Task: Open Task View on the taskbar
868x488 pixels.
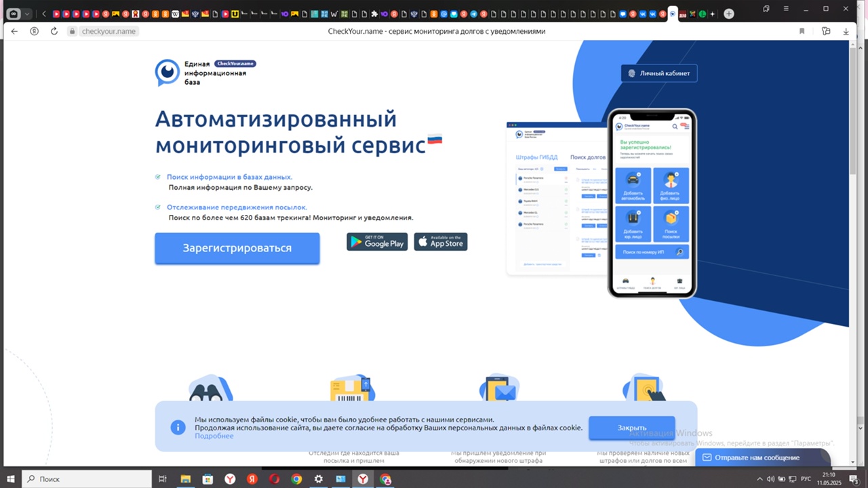Action: point(163,479)
